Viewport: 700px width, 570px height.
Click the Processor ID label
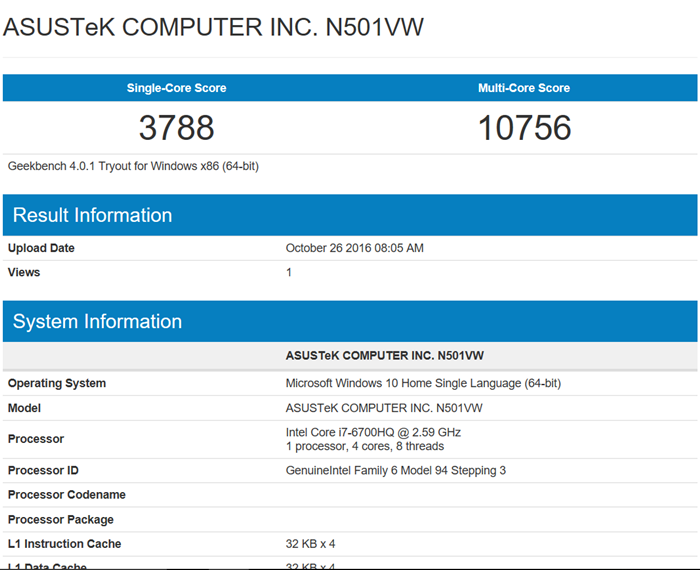tap(43, 470)
